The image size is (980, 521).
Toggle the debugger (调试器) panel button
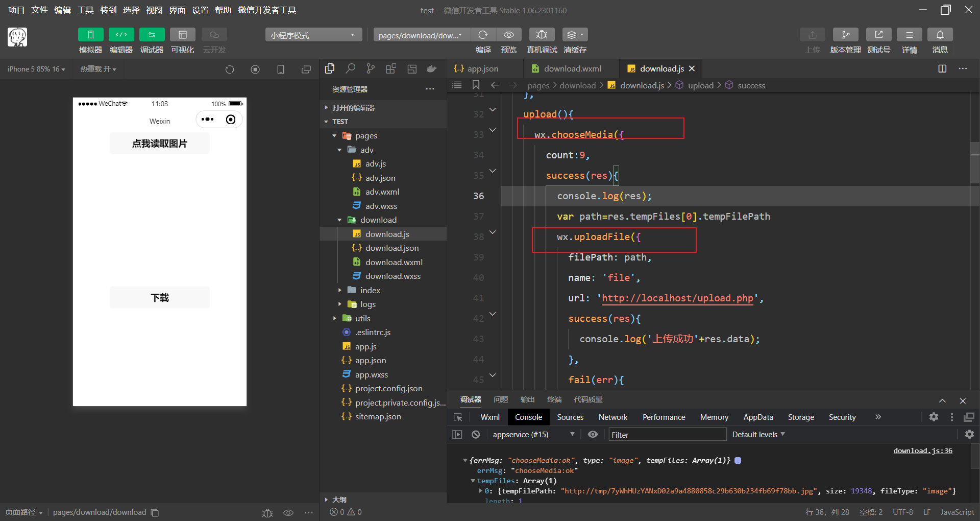click(x=152, y=35)
